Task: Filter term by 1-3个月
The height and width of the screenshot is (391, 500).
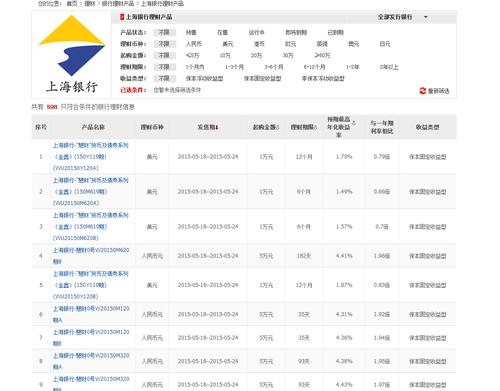Action: click(x=234, y=67)
